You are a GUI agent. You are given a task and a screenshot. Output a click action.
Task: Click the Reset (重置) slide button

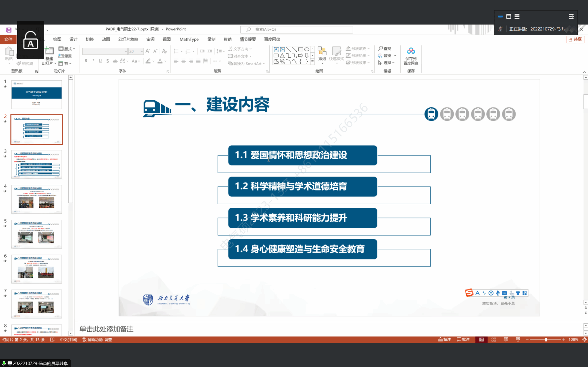[65, 56]
